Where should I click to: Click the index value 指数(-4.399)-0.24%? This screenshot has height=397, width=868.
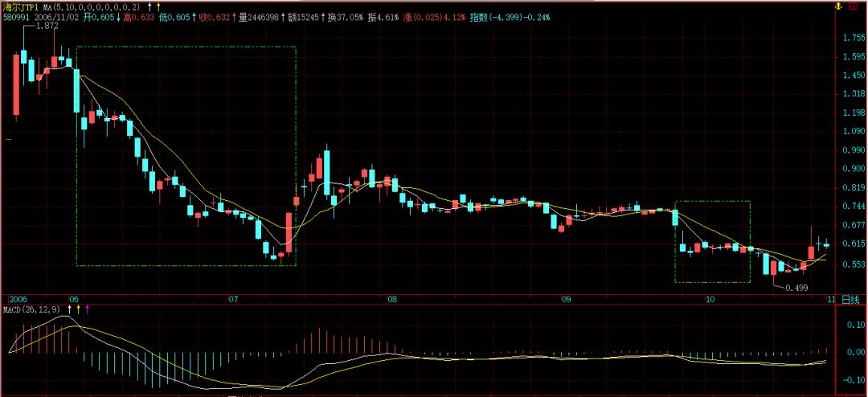pos(510,18)
